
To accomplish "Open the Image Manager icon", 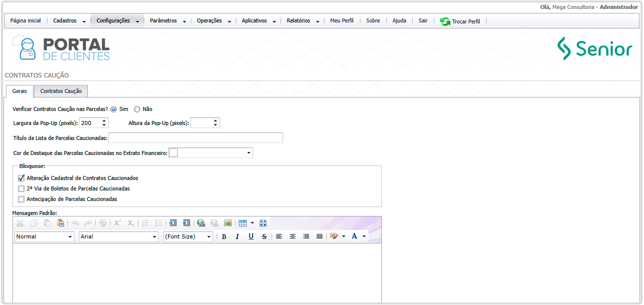I will point(228,223).
